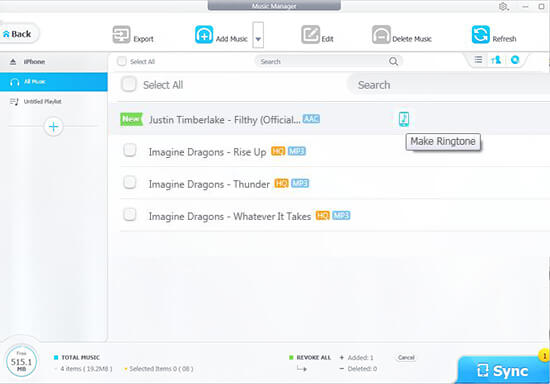Check the Imagine Dragons - Thunder checkbox
The height and width of the screenshot is (384, 550).
pos(130,182)
